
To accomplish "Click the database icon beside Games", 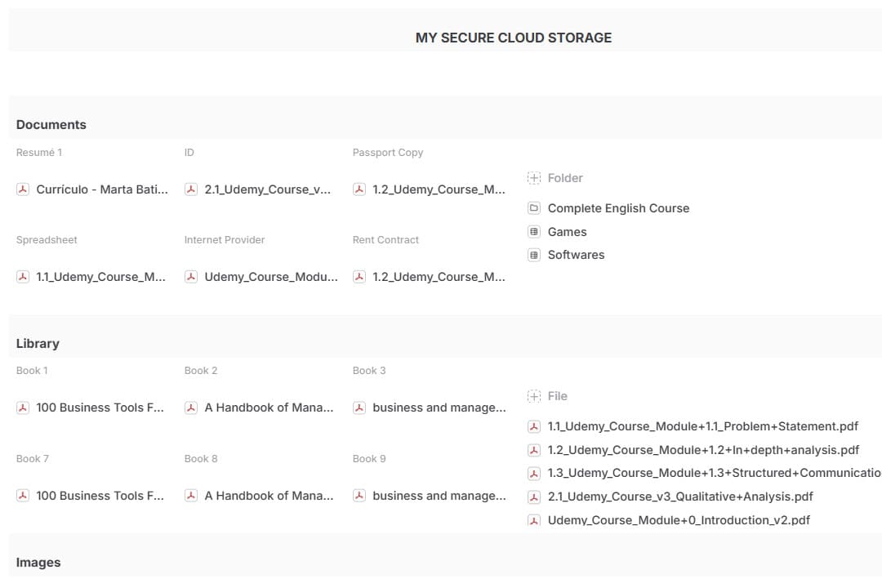I will [534, 232].
